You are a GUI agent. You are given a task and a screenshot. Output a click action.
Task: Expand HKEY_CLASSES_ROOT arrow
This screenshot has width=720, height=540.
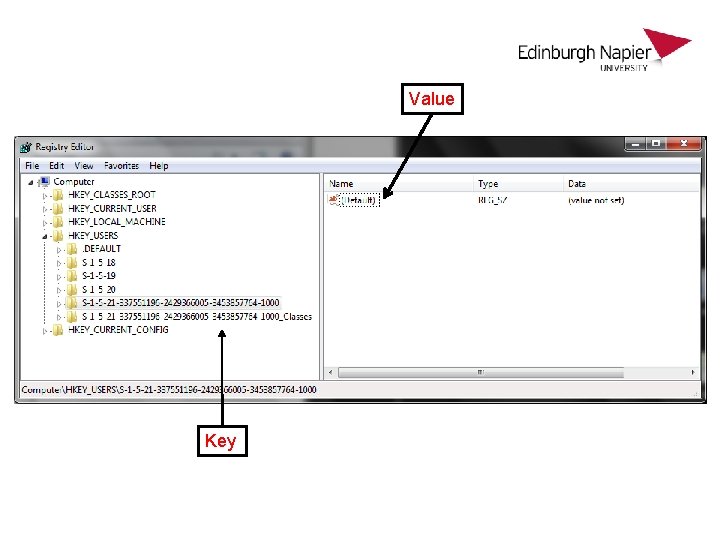(x=45, y=196)
